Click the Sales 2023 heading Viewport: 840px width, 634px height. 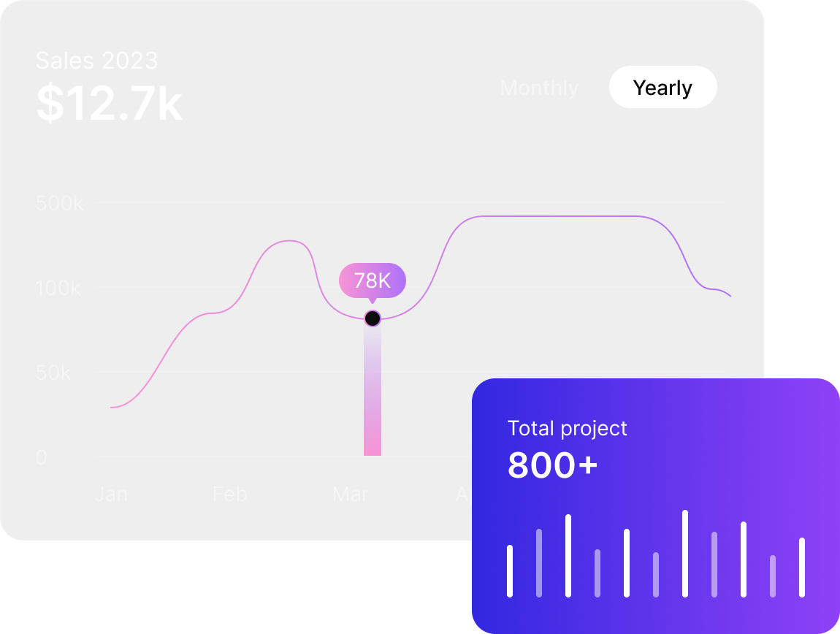(x=97, y=61)
